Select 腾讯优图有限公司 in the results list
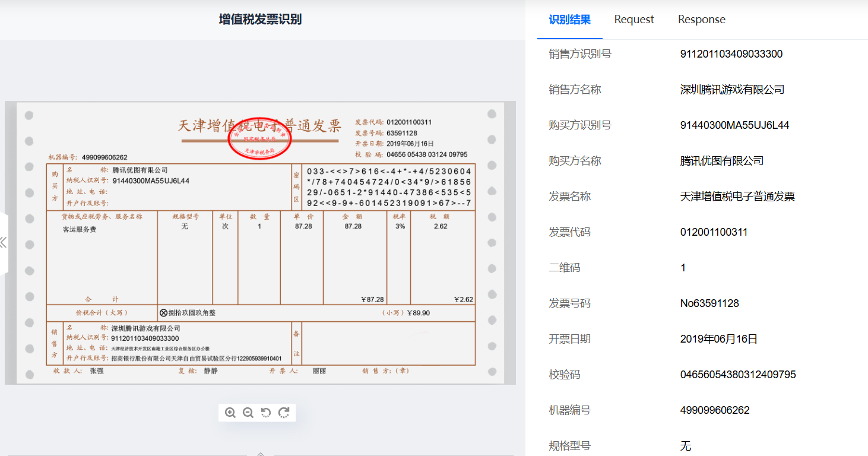868x456 pixels. 722,161
